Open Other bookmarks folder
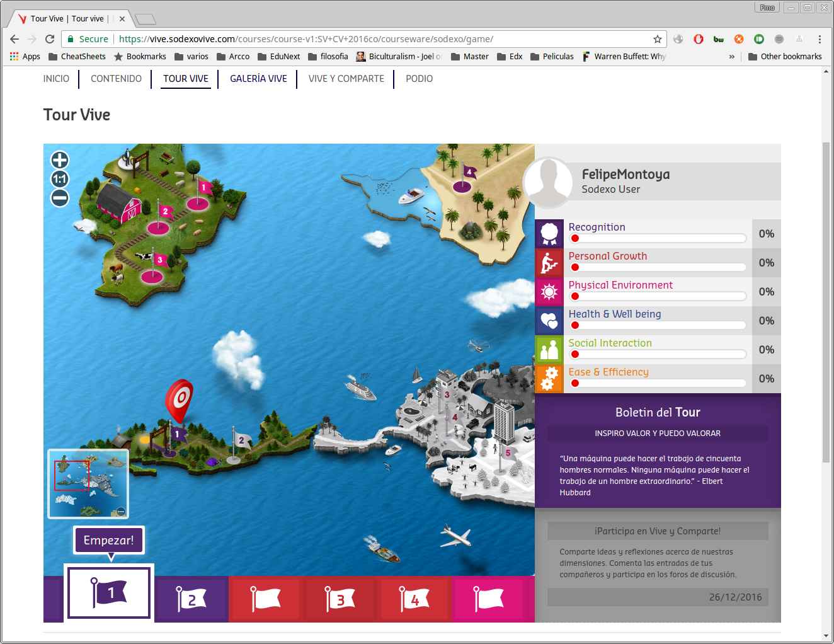 pos(785,56)
